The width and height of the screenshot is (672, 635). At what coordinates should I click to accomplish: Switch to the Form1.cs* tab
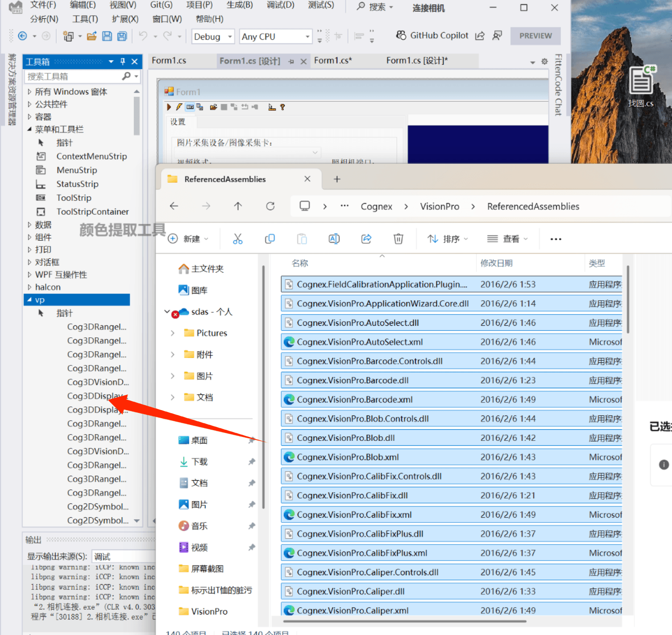click(x=333, y=60)
